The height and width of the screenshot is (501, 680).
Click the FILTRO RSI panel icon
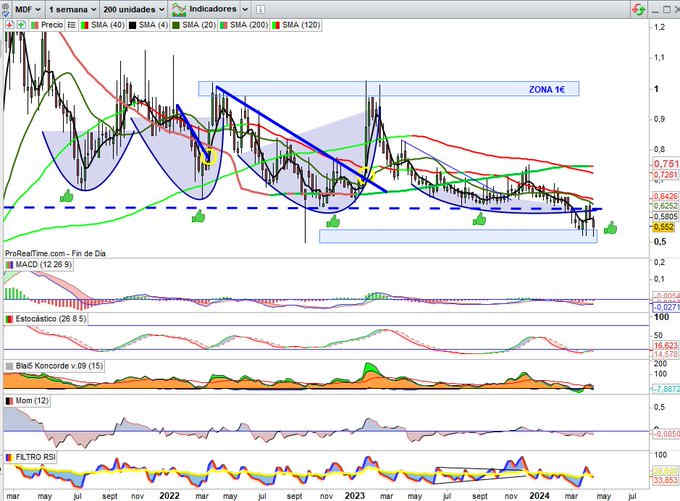click(9, 457)
